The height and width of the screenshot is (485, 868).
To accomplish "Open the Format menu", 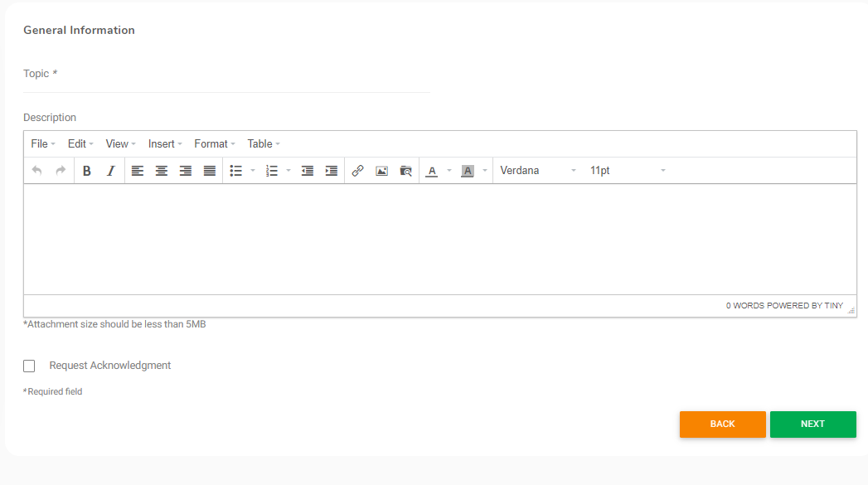I will point(215,144).
